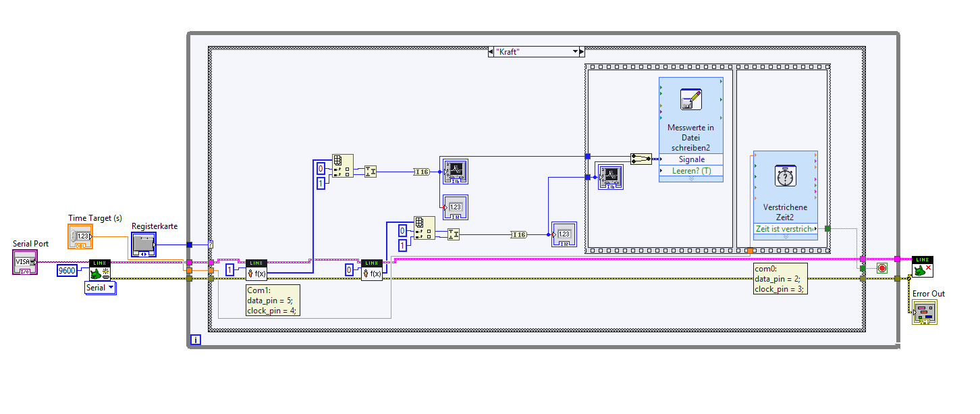This screenshot has height=414, width=980.
Task: Click the Serial Port label
Action: [x=30, y=243]
